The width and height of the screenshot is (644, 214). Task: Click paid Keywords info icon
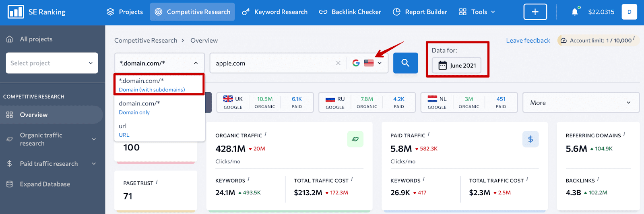(423, 179)
